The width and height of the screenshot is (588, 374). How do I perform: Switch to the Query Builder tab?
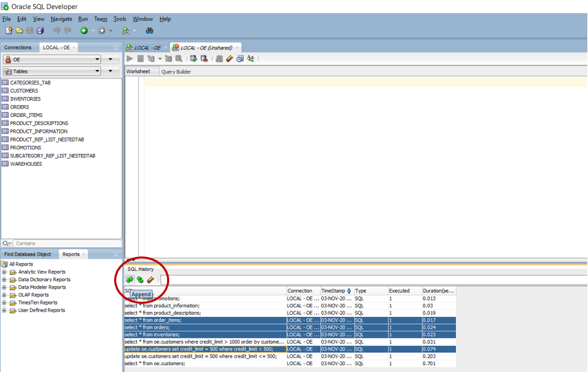176,71
